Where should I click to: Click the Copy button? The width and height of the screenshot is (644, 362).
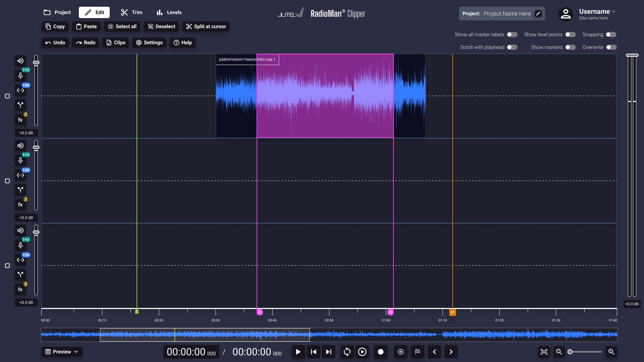(x=55, y=26)
